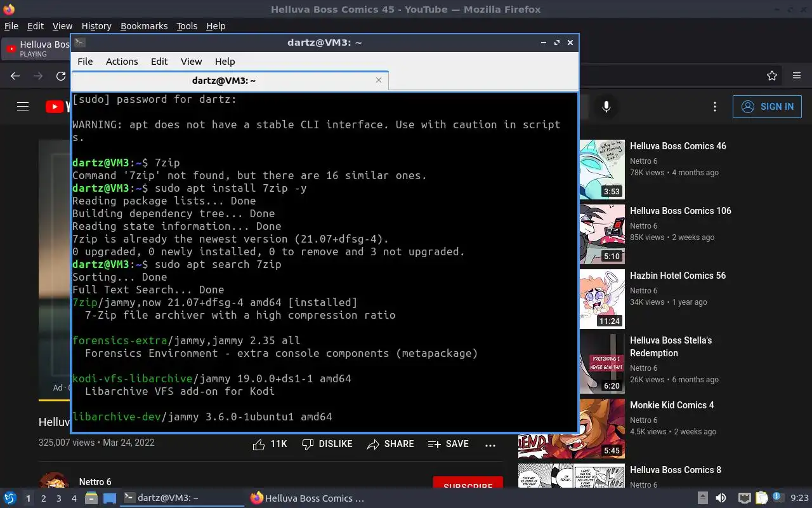Image resolution: width=812 pixels, height=508 pixels.
Task: Click the Helluva Boss Firefox browser tab
Action: click(x=37, y=49)
